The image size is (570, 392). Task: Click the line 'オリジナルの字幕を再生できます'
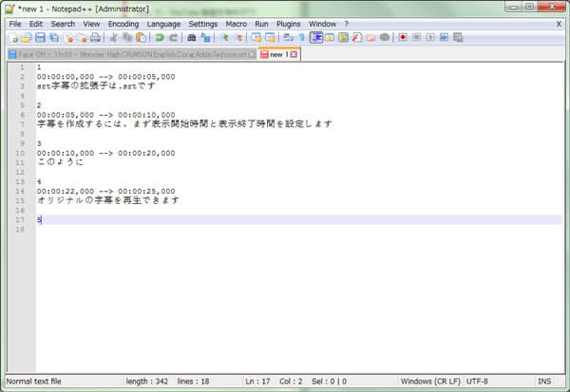click(108, 200)
